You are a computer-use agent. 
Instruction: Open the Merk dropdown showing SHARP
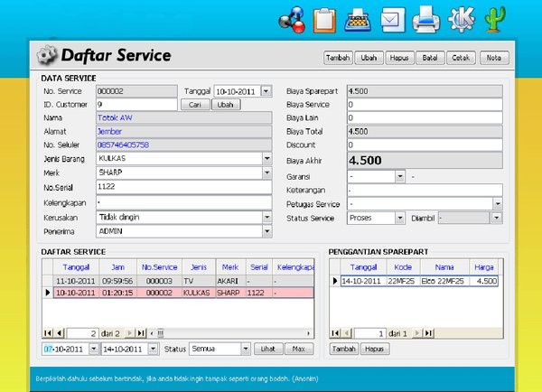(266, 173)
